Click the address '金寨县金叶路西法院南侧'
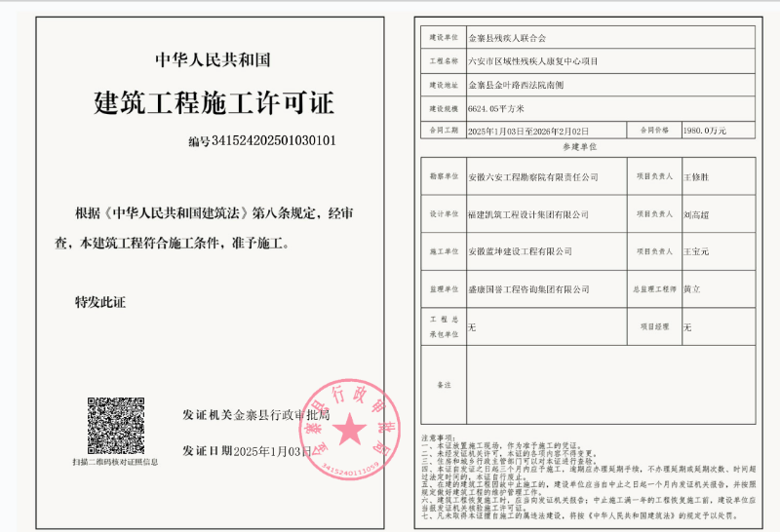The image size is (780, 532). point(516,85)
